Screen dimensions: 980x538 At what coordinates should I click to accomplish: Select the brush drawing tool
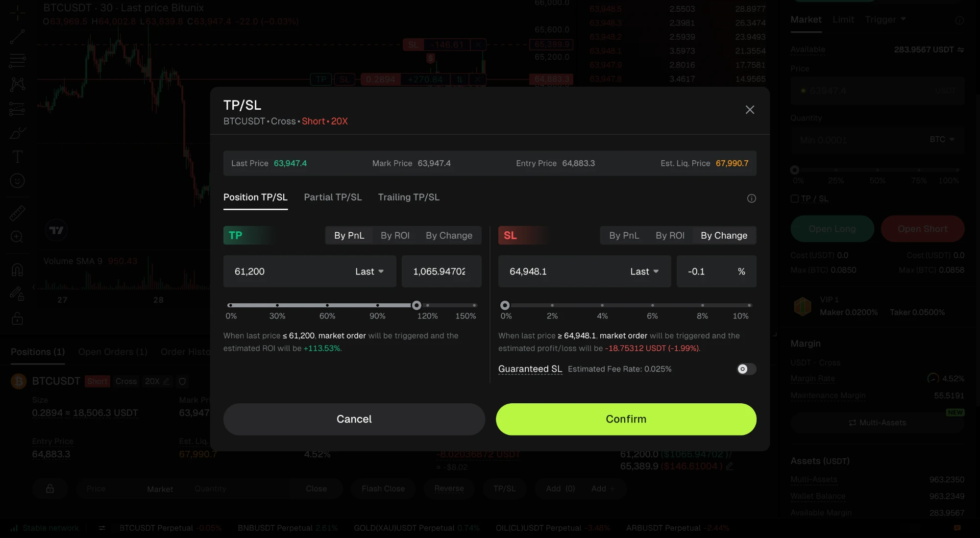(17, 133)
